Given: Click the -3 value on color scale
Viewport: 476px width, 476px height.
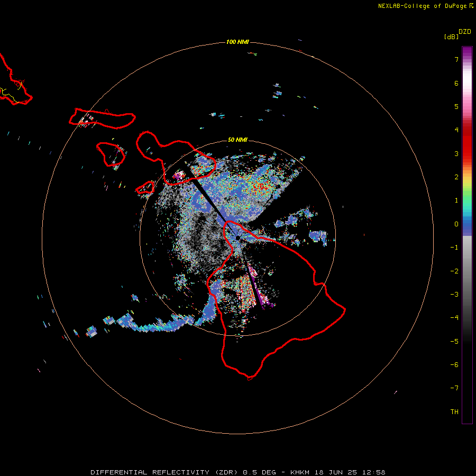Looking at the screenshot, I should [454, 295].
